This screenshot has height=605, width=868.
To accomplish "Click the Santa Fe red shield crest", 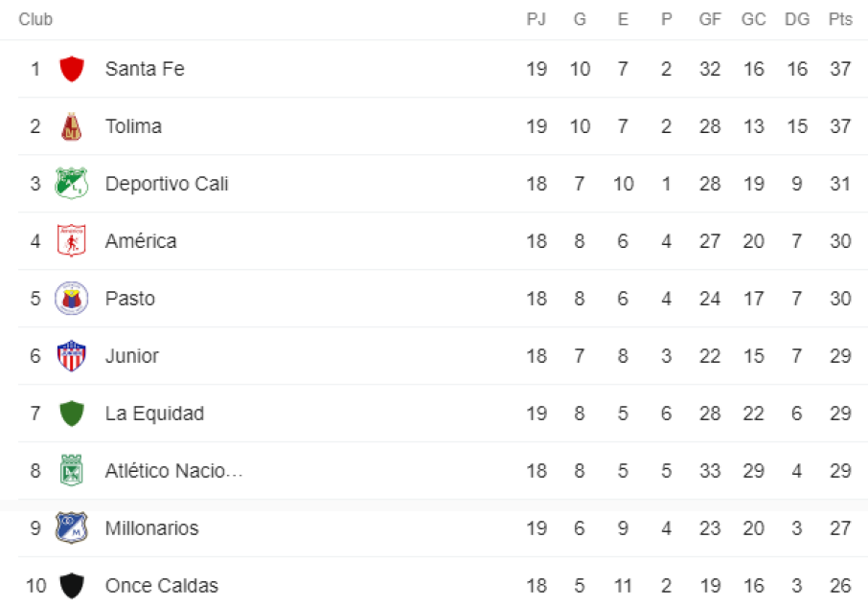I will (x=72, y=69).
